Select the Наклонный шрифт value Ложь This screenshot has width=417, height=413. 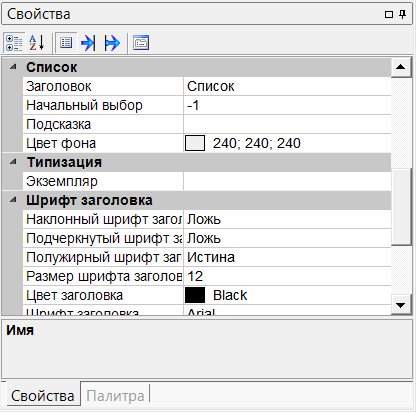point(287,219)
